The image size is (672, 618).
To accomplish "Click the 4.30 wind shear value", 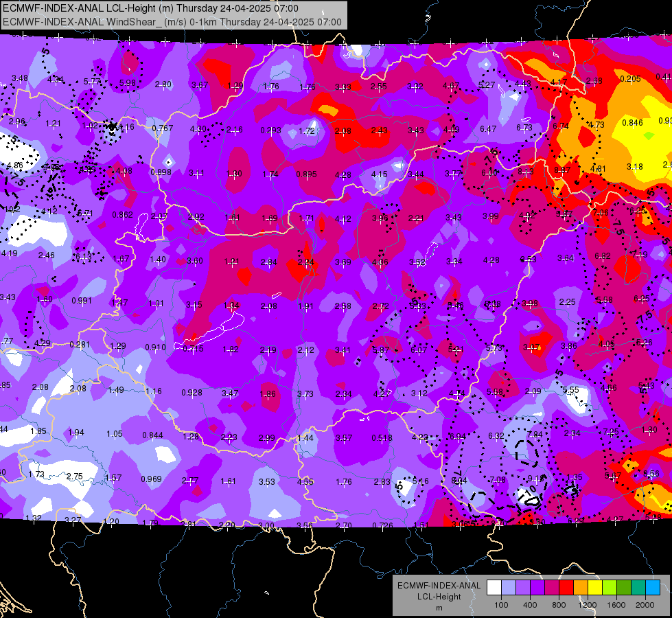I will pos(198,128).
